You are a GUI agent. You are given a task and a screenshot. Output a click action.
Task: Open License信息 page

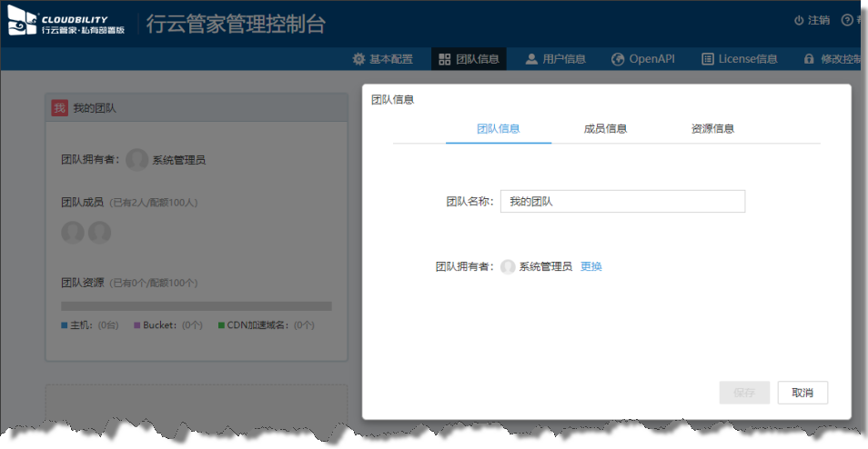(739, 59)
